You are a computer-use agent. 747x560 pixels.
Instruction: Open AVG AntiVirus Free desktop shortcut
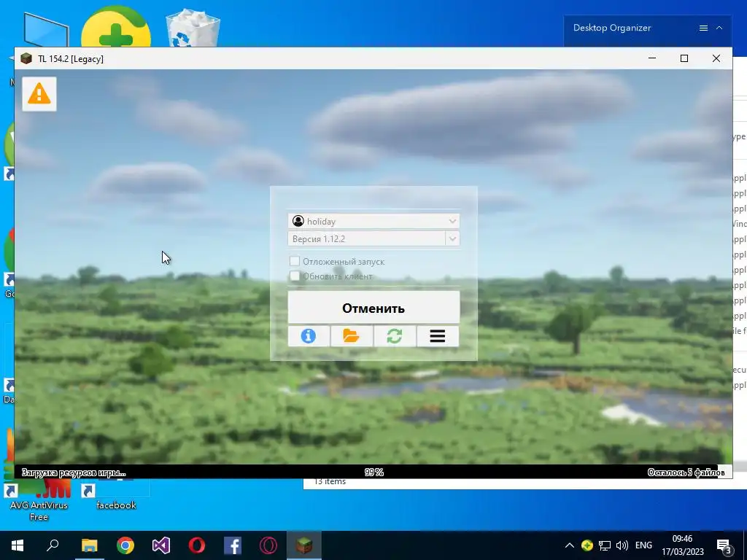click(39, 500)
